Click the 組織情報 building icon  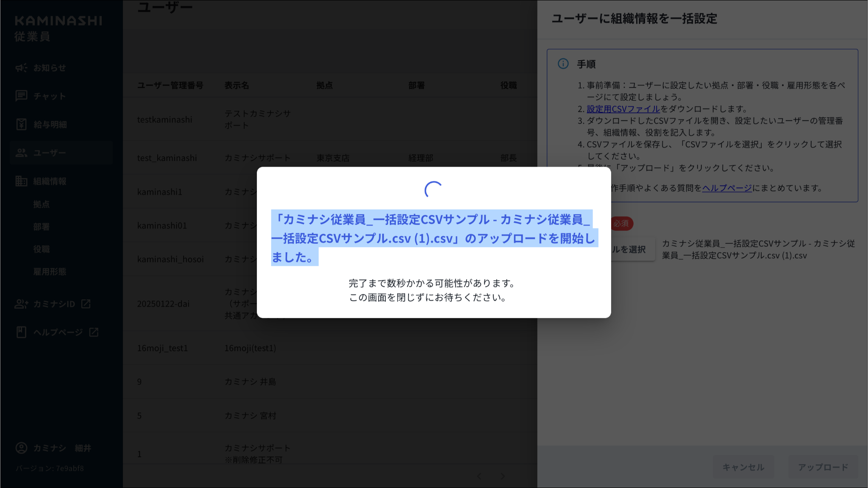[21, 181]
